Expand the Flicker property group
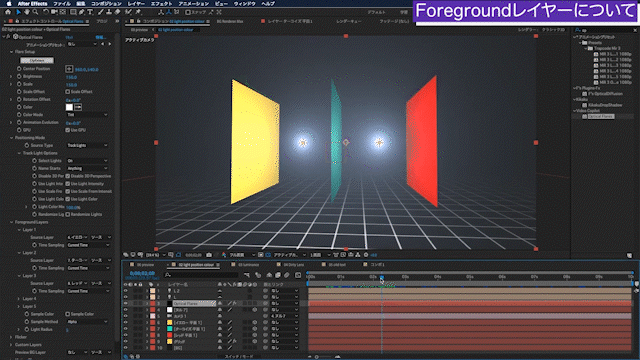640x360 pixels. [x=11, y=337]
